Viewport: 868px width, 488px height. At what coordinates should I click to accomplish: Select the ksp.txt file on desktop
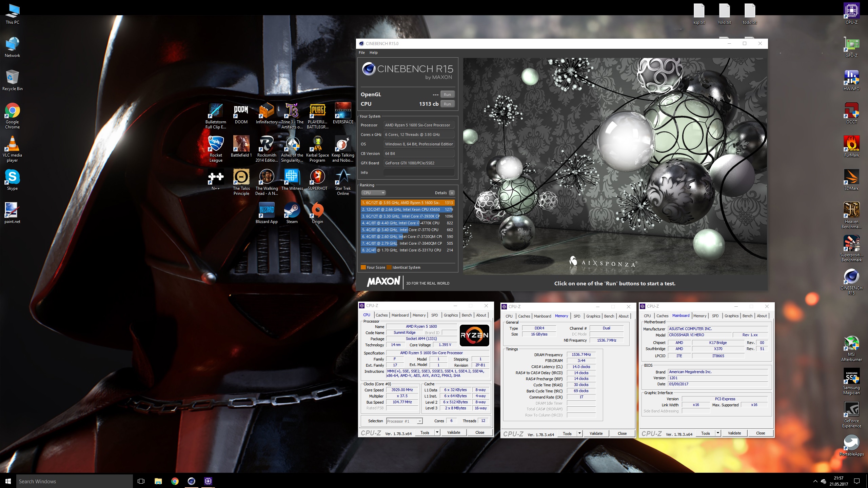click(699, 14)
